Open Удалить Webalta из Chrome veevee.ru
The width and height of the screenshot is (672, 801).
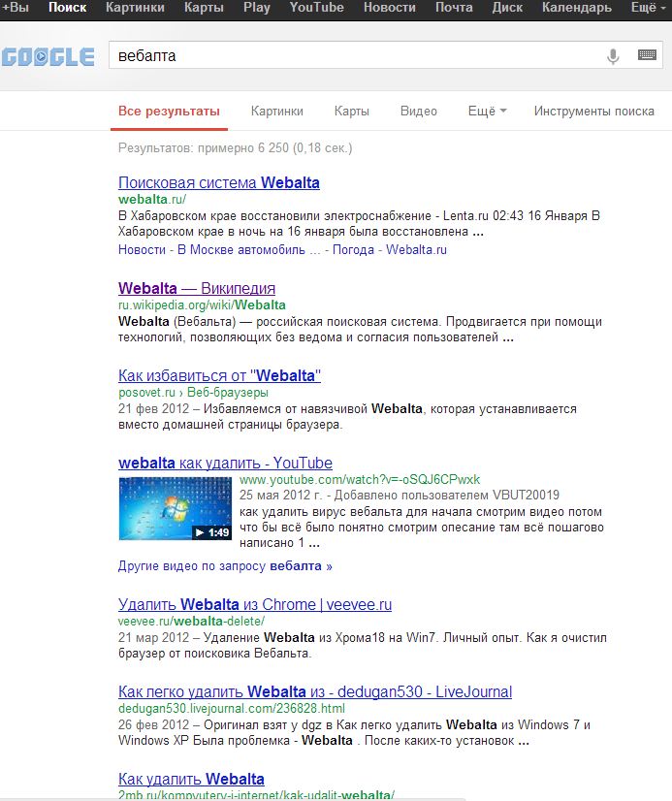pos(255,605)
